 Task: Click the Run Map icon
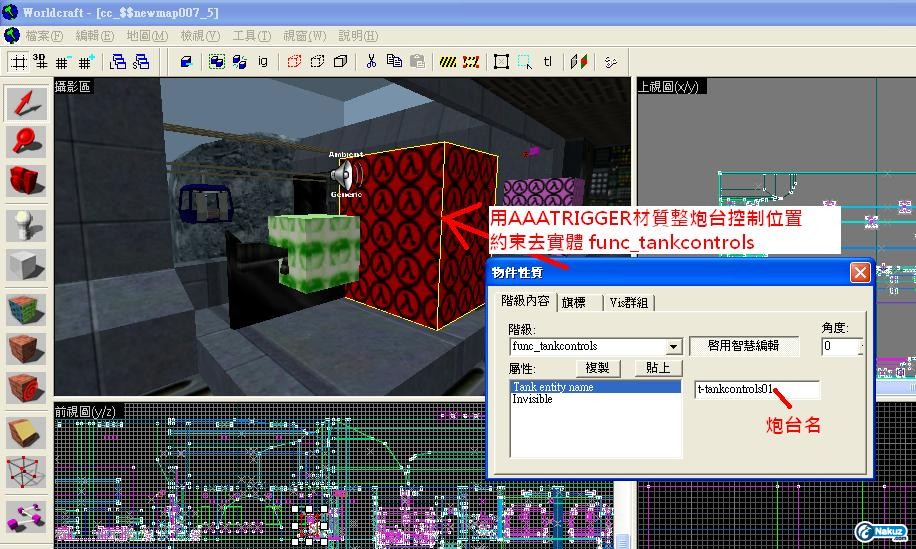pyautogui.click(x=610, y=62)
